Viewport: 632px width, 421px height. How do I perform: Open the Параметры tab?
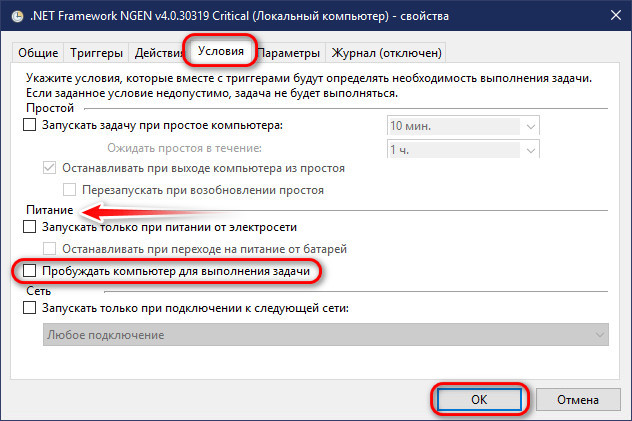pos(289,53)
